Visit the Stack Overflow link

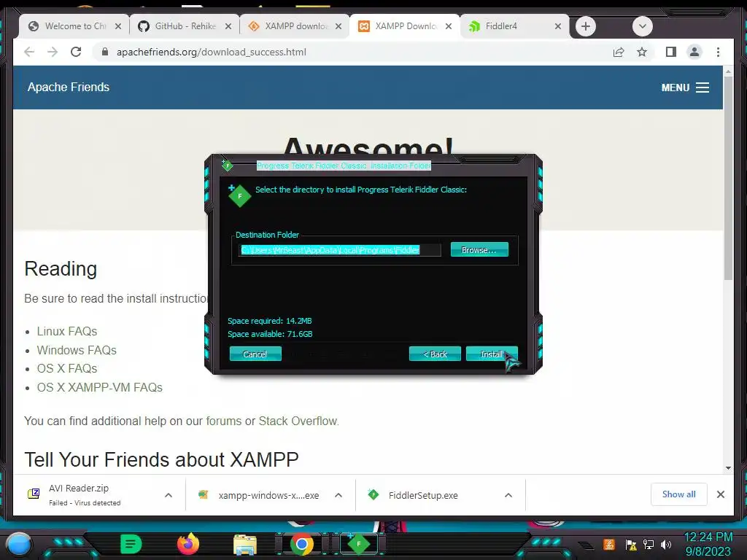point(298,421)
